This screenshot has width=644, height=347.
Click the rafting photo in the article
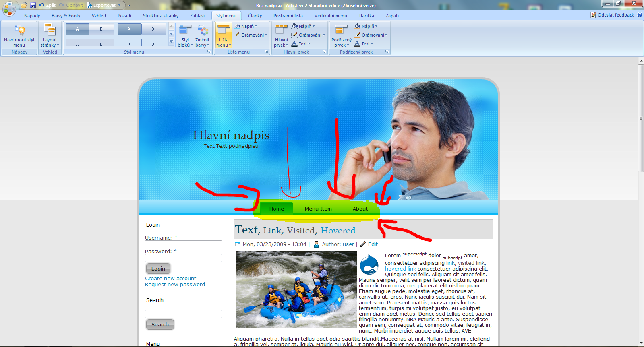(x=296, y=289)
